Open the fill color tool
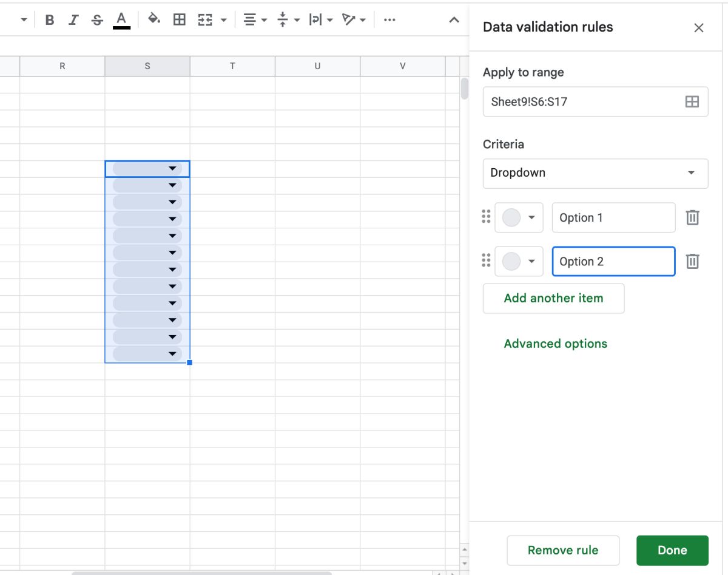 pyautogui.click(x=154, y=20)
